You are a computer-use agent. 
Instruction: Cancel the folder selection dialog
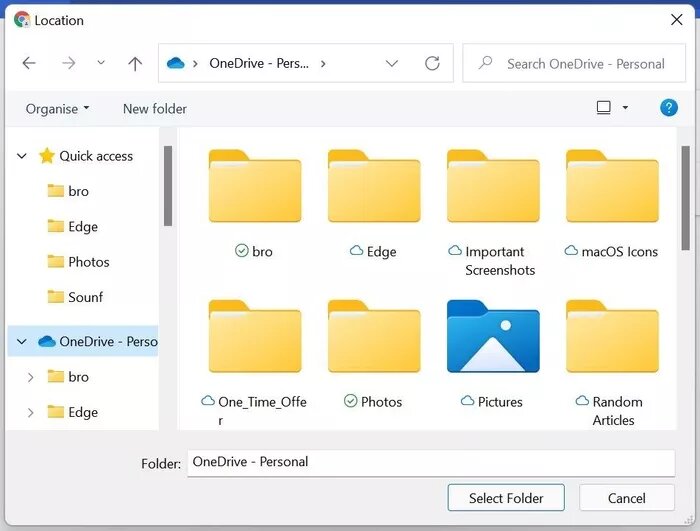(x=626, y=498)
